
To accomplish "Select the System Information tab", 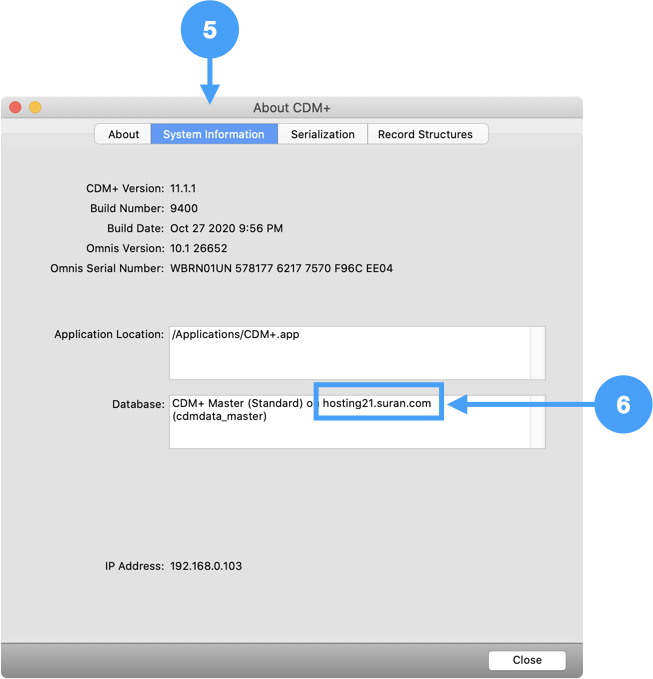I will click(214, 134).
